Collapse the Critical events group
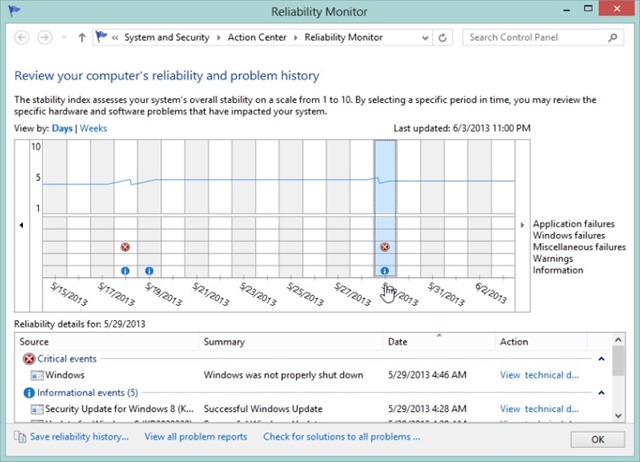The image size is (640, 462). pos(601,358)
